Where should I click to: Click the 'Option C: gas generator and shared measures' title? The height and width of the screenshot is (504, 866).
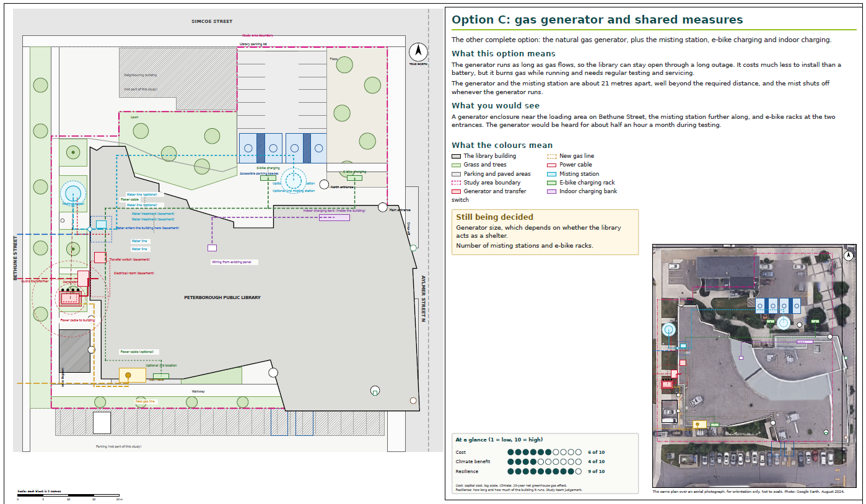coord(597,20)
